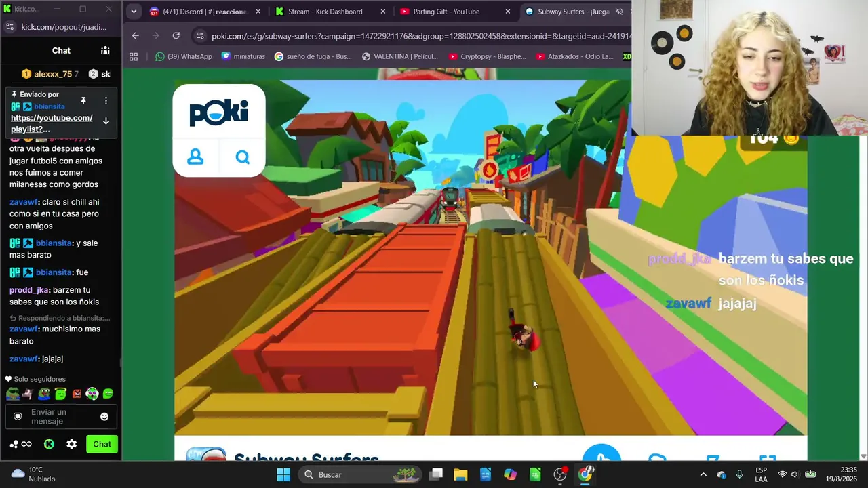
Task: Click the Poki logo
Action: pos(219,113)
